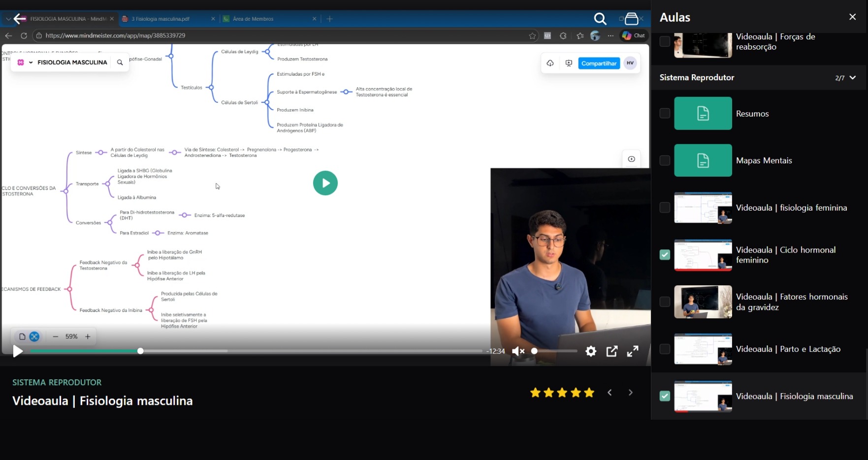This screenshot has height=460, width=868.
Task: Start MindMeister presentation mode icon
Action: 569,63
